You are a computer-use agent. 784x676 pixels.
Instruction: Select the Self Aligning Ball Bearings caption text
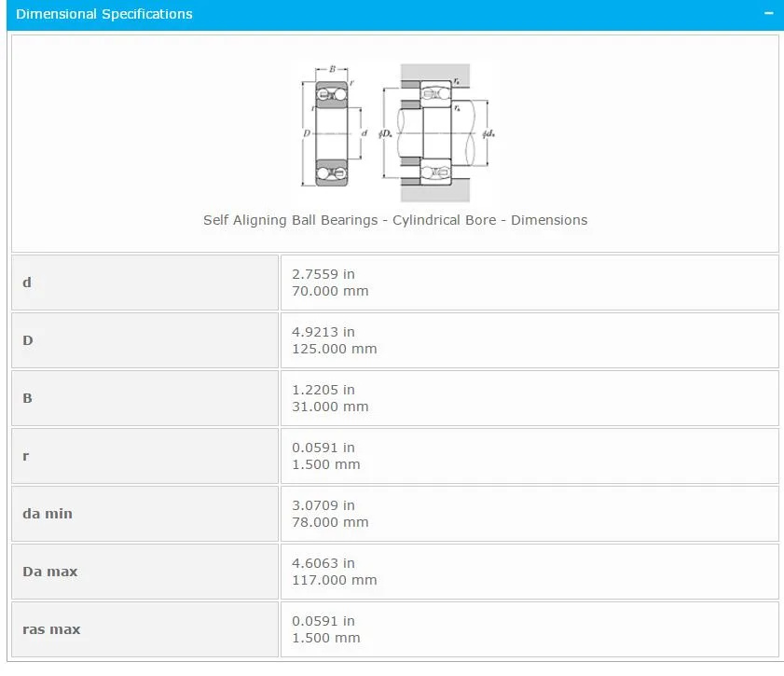click(395, 220)
